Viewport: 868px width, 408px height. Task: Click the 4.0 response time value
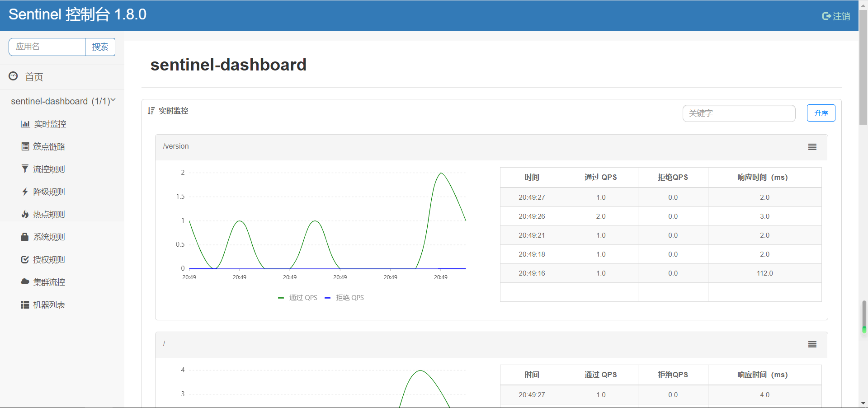765,395
